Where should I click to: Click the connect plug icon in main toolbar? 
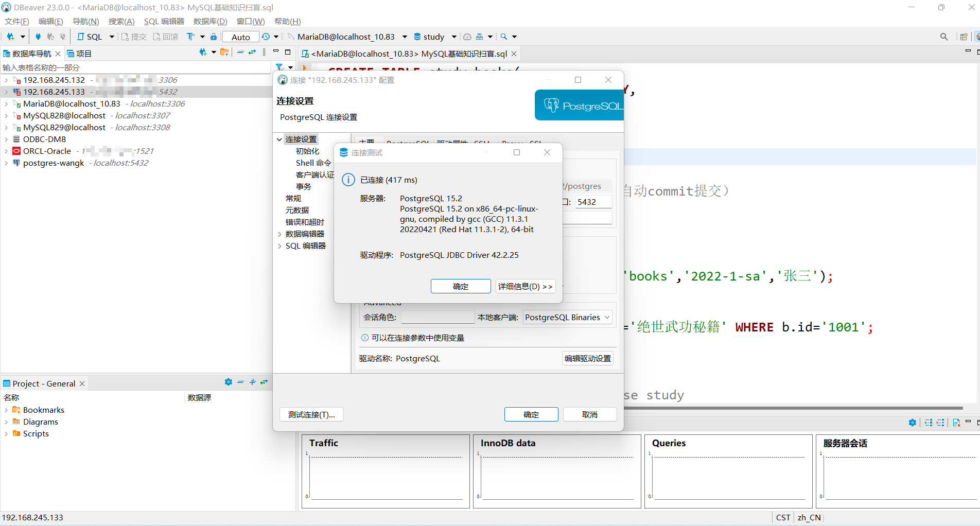tap(38, 37)
